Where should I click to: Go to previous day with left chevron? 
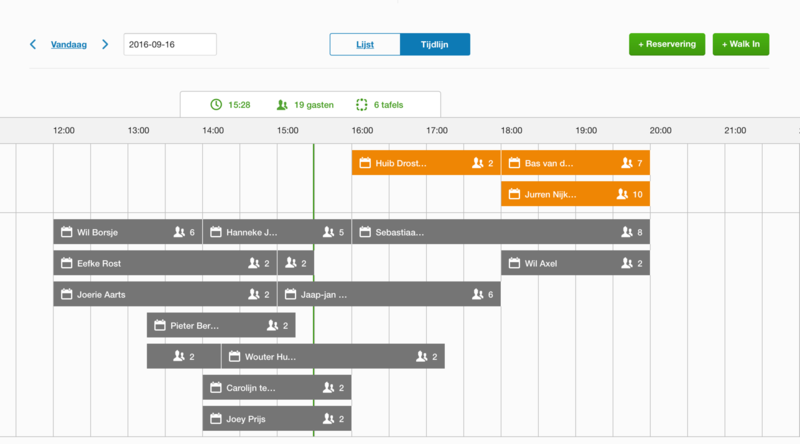33,45
